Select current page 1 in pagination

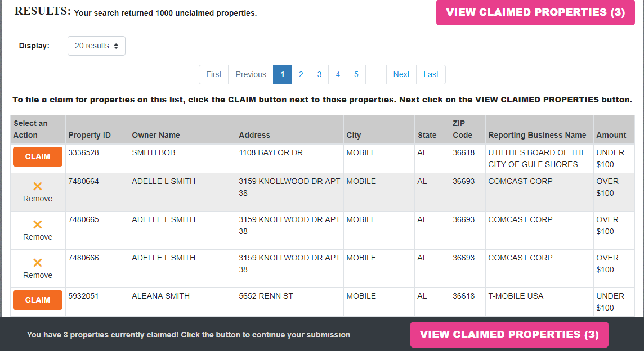[283, 74]
